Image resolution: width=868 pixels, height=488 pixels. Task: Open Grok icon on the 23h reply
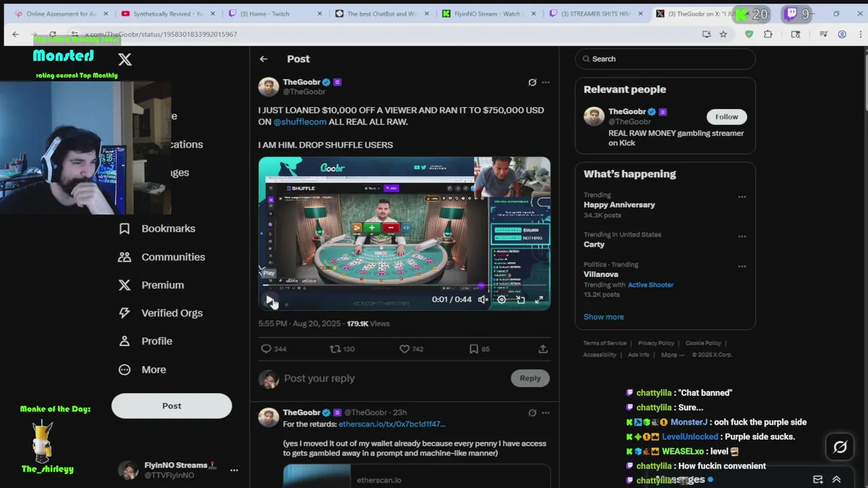pyautogui.click(x=532, y=413)
